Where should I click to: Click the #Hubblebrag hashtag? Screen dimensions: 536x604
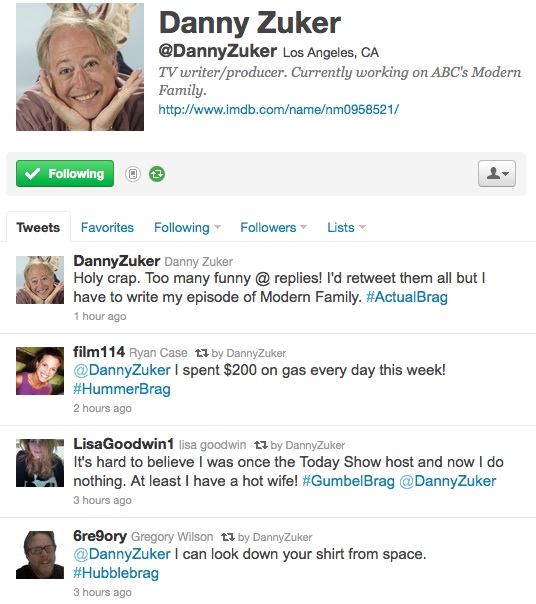click(116, 573)
